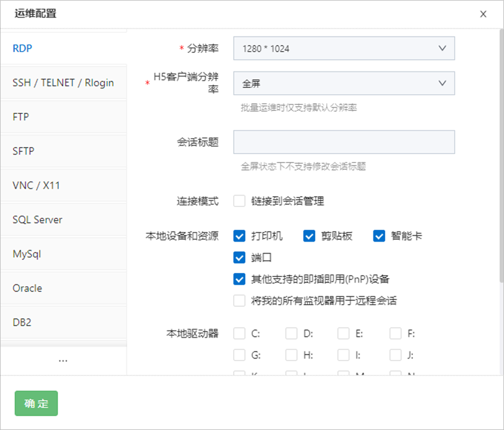Toggle 其他支持的即插即用(PnP)设备 checkbox

pyautogui.click(x=240, y=279)
